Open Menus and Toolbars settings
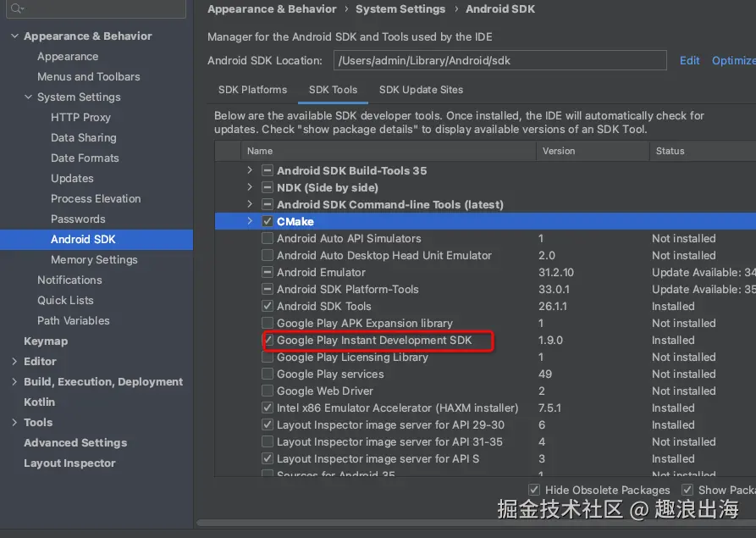Screen dimensions: 756x538 89,77
